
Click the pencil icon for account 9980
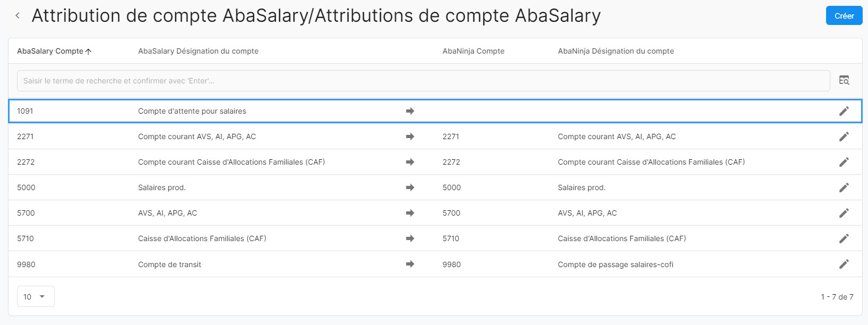(844, 264)
